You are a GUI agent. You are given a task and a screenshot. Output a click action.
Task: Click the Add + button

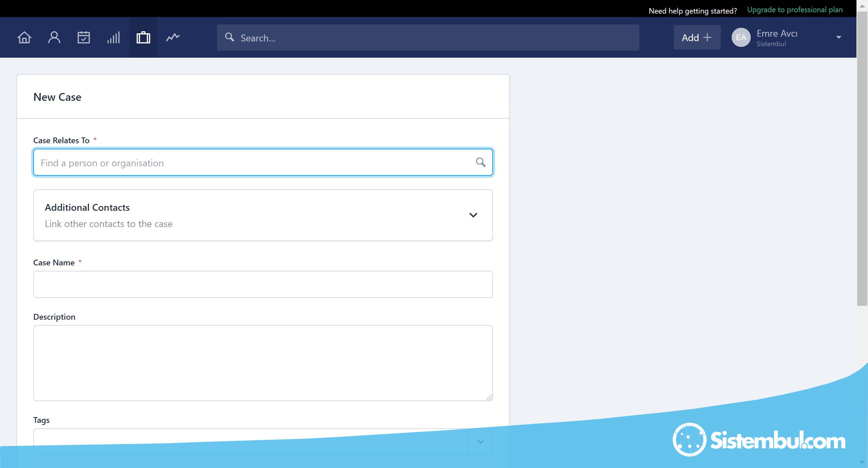pos(697,37)
